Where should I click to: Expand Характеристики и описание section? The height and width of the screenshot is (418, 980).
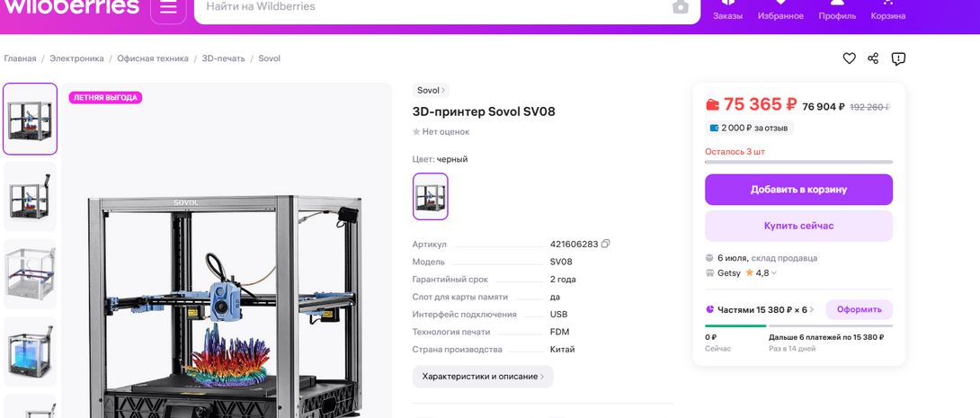coord(483,377)
